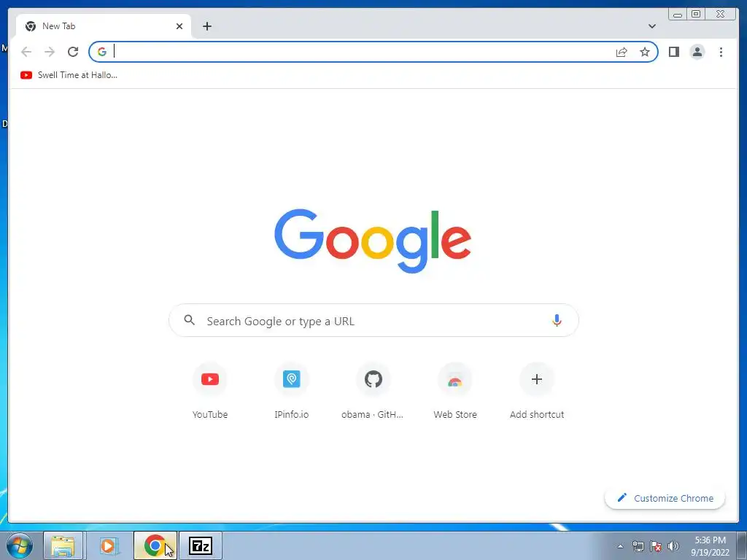Click the Google icon in address bar
The width and height of the screenshot is (747, 560).
pos(102,52)
